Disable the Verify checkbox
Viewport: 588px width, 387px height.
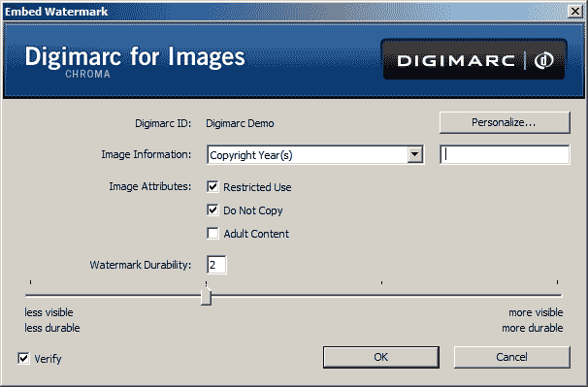tap(23, 358)
